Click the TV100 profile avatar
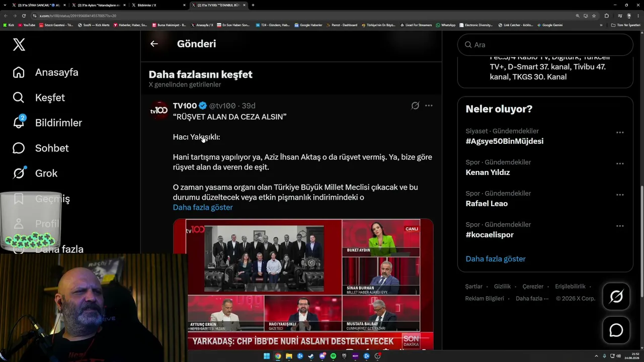The height and width of the screenshot is (362, 644). coord(159,110)
